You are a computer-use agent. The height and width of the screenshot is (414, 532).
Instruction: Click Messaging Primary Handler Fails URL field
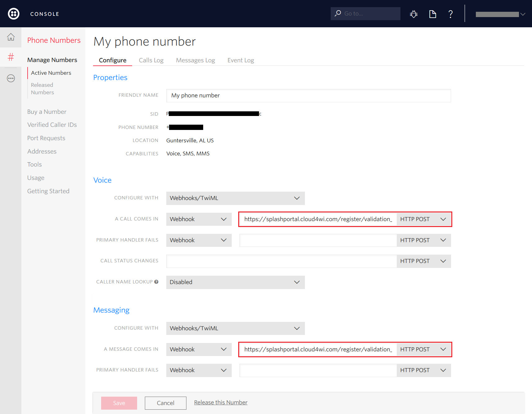[318, 370]
